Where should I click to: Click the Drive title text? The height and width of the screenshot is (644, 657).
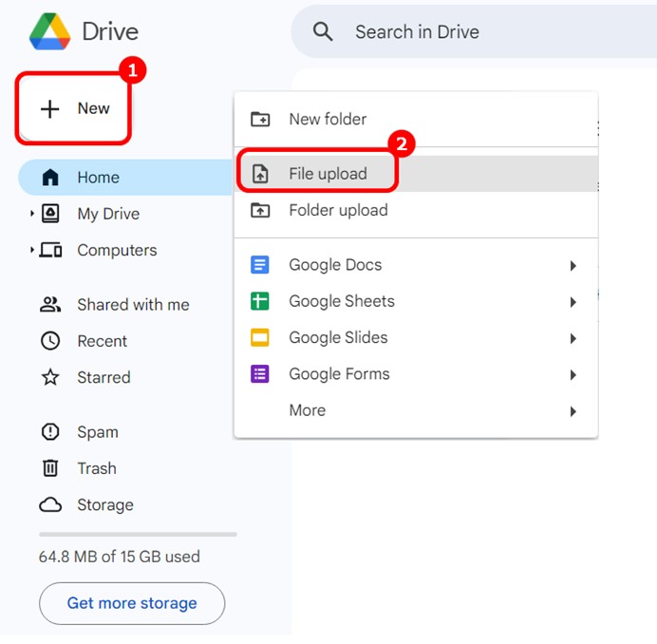coord(110,32)
